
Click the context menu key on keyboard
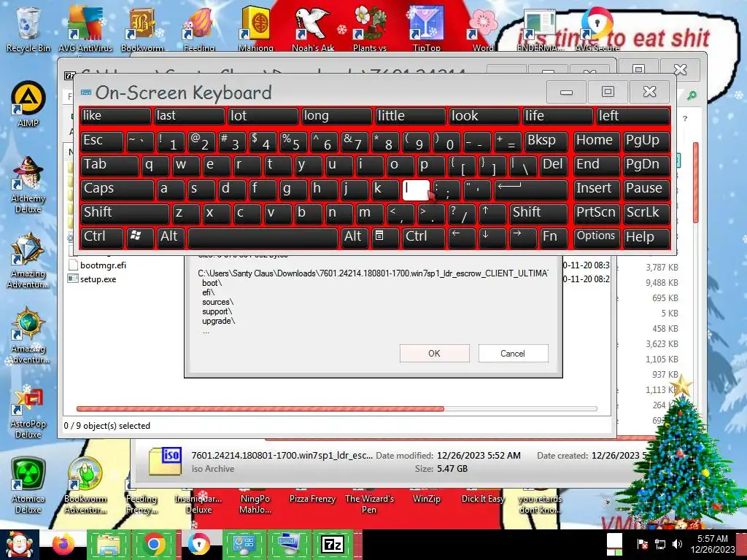385,237
